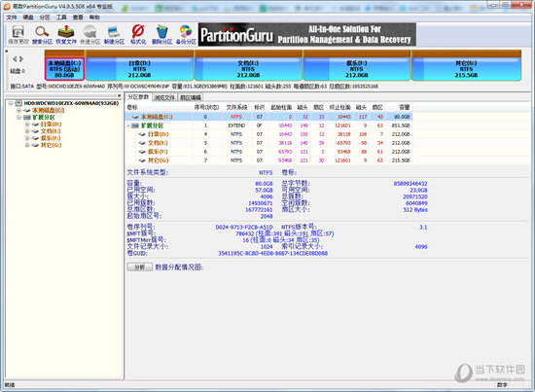Click drive icon of 本地磁盘(C:) table row
The image size is (535, 392).
[135, 117]
